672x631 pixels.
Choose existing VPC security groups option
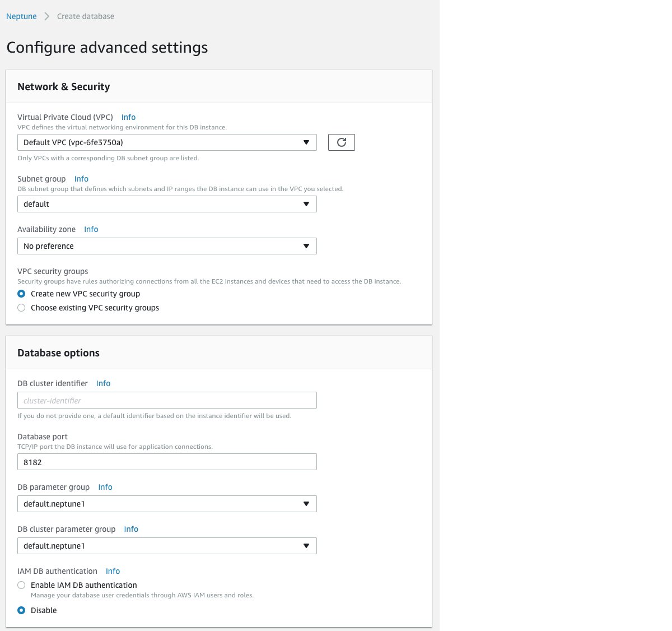pyautogui.click(x=21, y=307)
